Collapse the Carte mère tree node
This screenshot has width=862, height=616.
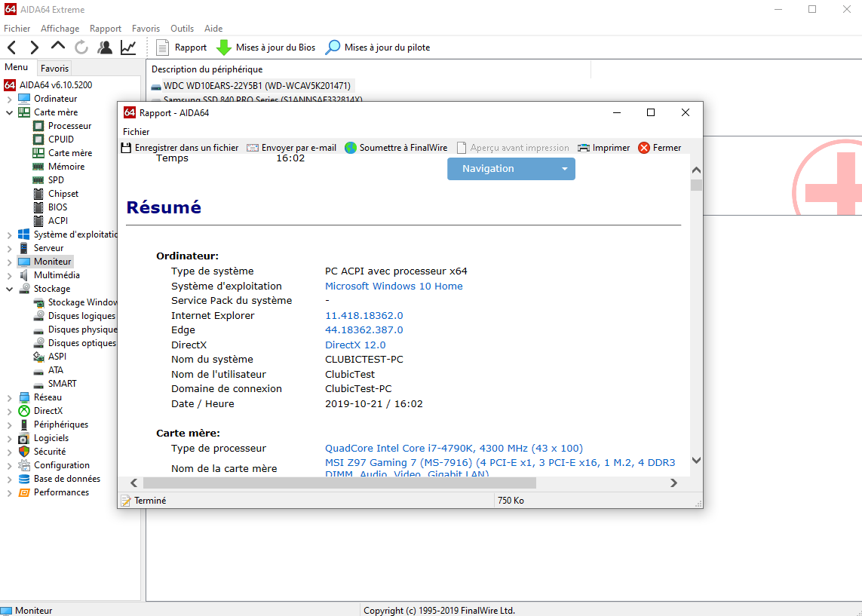click(9, 112)
